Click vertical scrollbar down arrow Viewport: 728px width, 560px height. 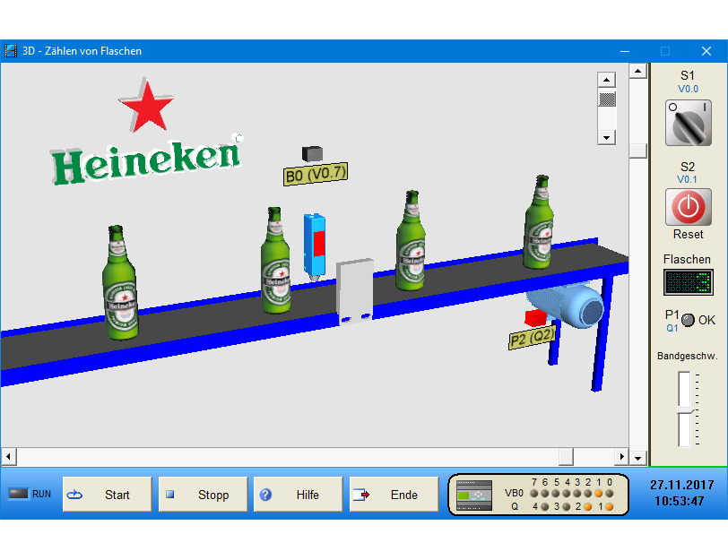pyautogui.click(x=638, y=458)
